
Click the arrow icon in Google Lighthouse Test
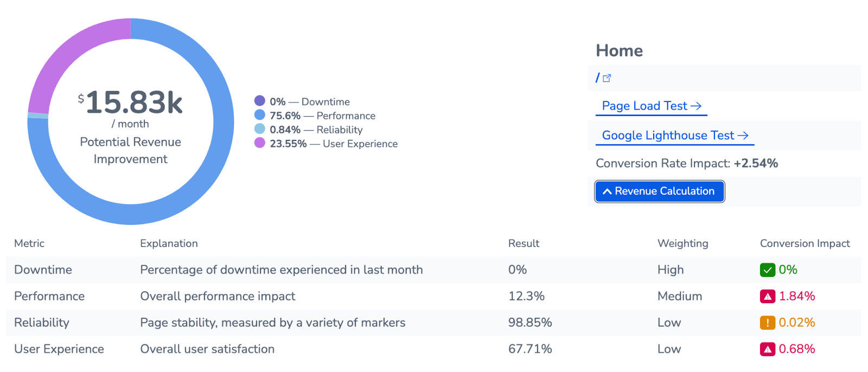tap(743, 136)
